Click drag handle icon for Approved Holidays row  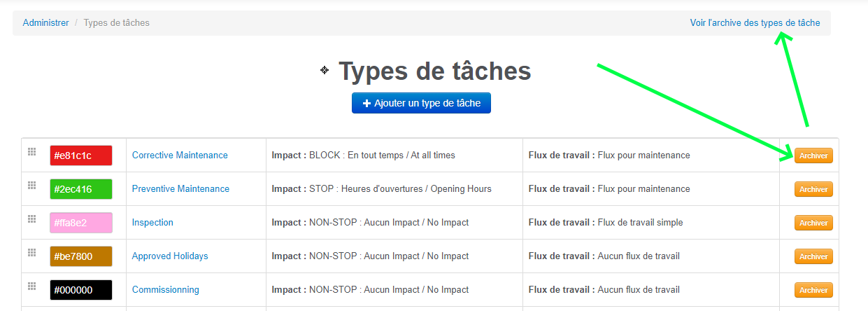pos(31,252)
